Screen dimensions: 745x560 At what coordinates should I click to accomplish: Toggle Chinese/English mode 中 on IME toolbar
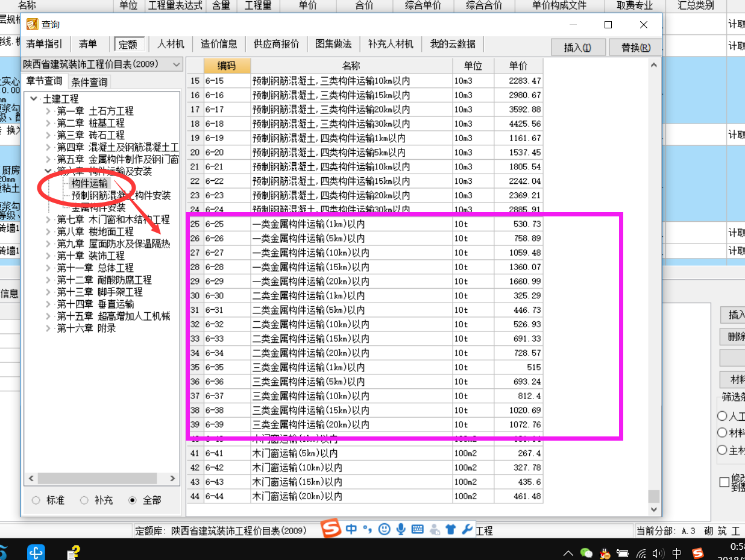coord(351,529)
